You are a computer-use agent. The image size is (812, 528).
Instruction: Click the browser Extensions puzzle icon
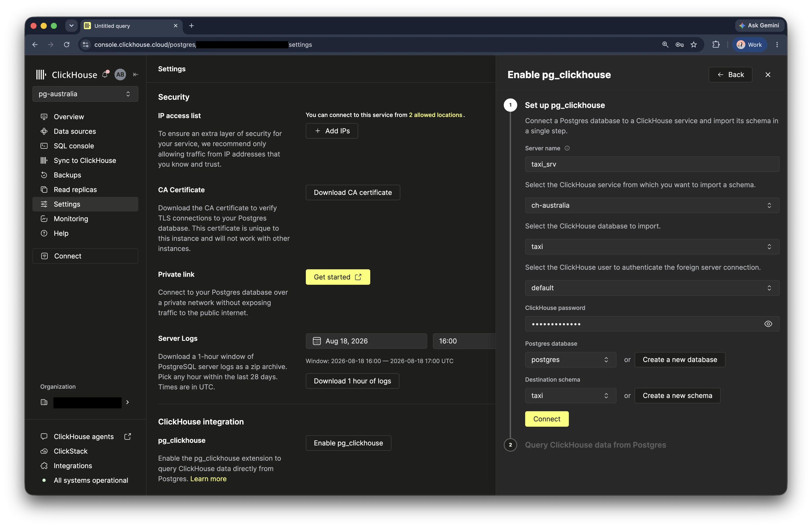point(716,45)
